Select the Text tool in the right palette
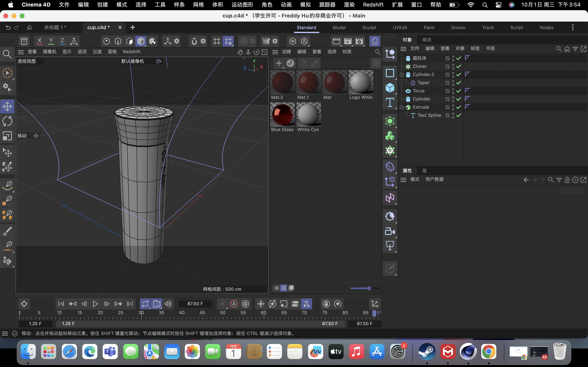Viewport: 588px width, 367px height. 390,102
